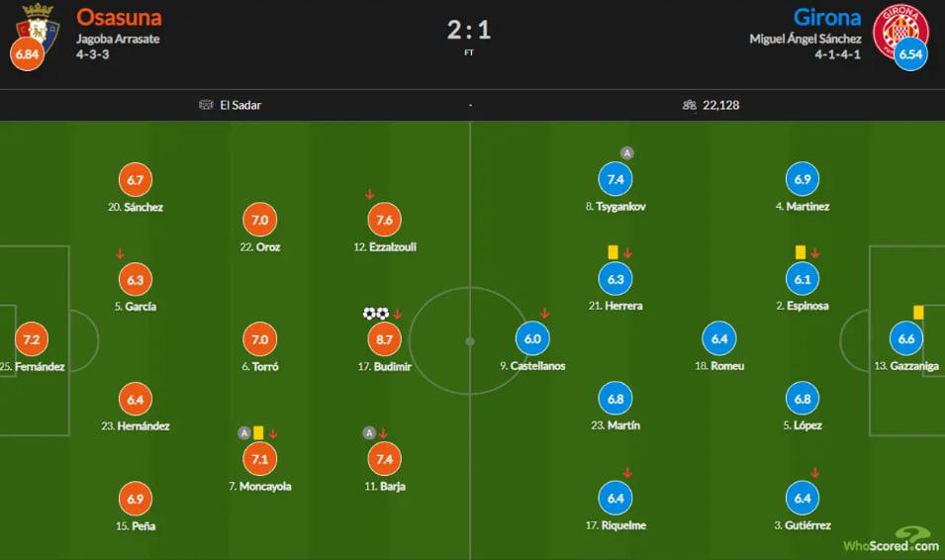Click the 2 : 1 match score
Viewport: 945px width, 560px height.
pos(469,30)
